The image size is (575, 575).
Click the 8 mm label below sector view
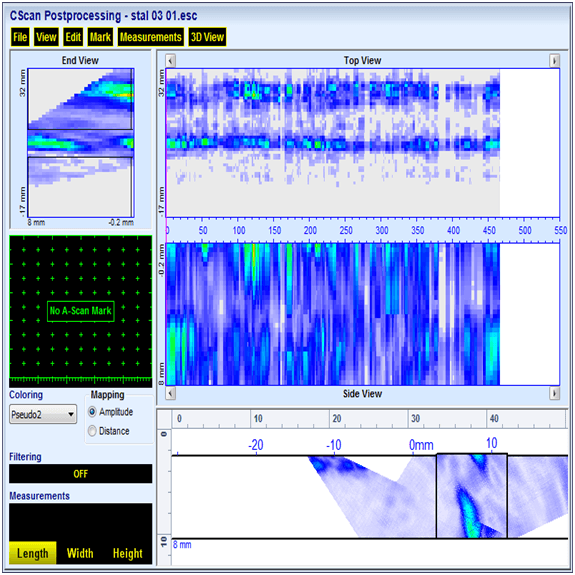182,545
